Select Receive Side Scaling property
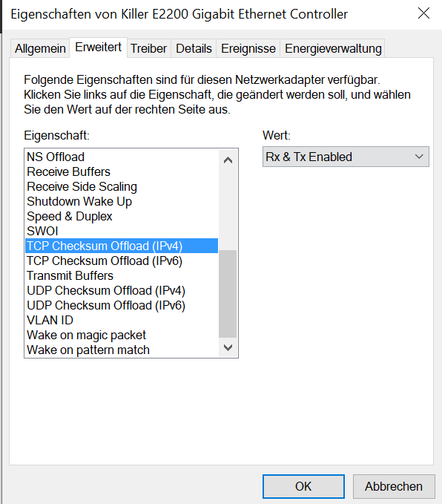This screenshot has height=504, width=442. (x=122, y=186)
